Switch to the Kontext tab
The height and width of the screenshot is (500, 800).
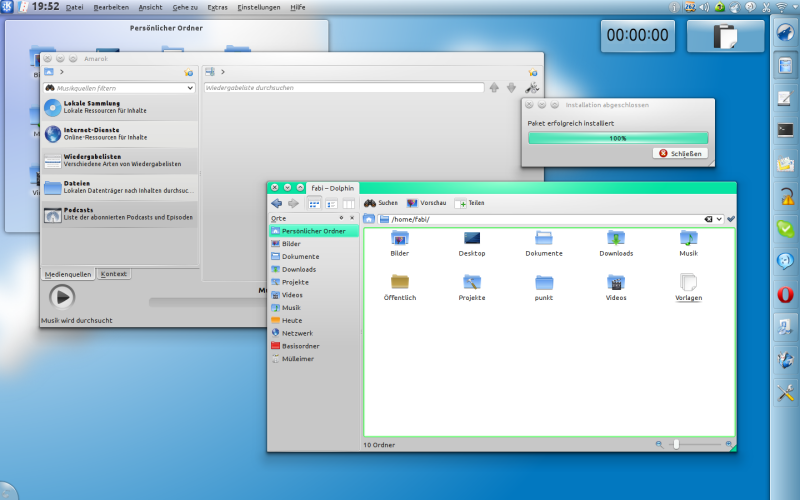[114, 274]
